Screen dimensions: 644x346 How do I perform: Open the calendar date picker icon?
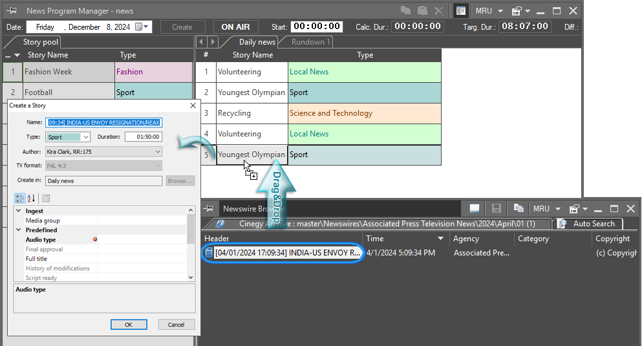pos(147,27)
